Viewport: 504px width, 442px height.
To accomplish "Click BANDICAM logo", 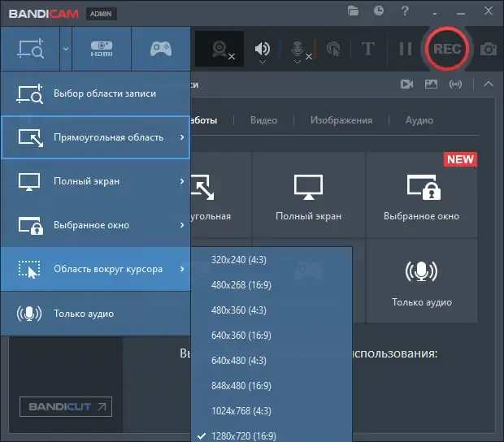I will coord(43,14).
